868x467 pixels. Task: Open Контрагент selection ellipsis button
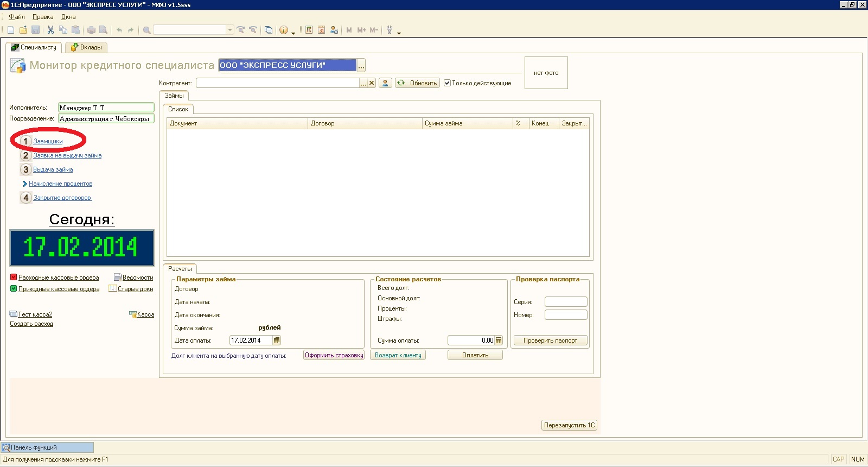(363, 83)
